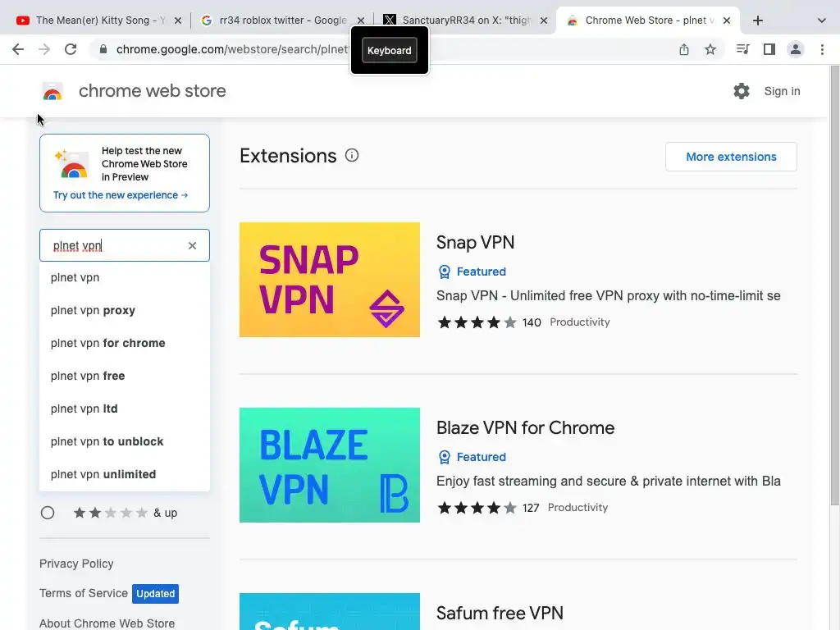Open the Blaze VPN thumbnail image
The width and height of the screenshot is (840, 630).
pos(330,465)
